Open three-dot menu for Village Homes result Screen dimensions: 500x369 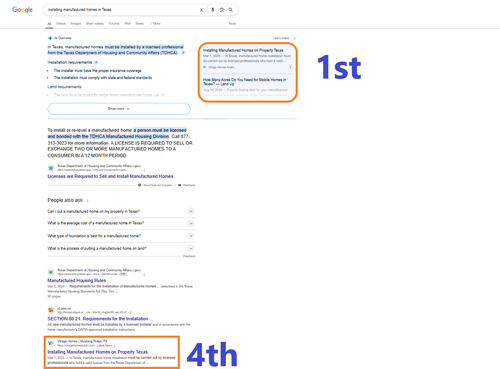[114, 346]
